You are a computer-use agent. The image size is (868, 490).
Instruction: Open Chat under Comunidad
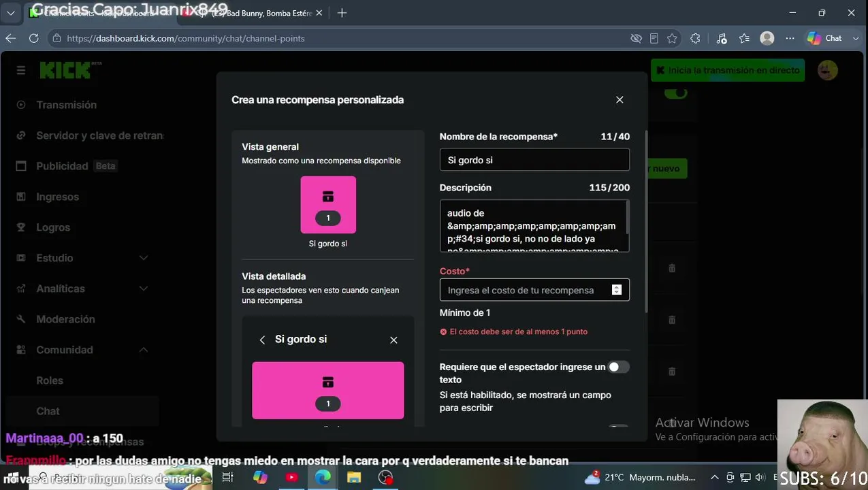48,411
